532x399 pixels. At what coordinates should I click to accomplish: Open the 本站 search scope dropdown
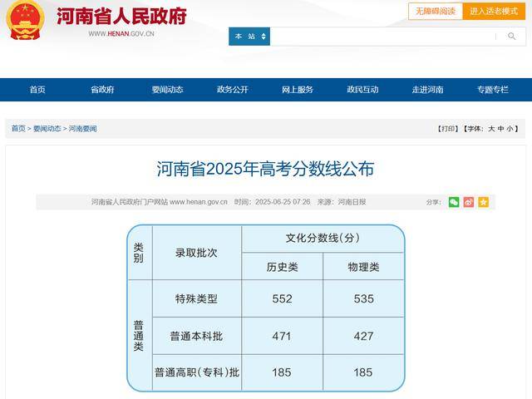point(249,37)
